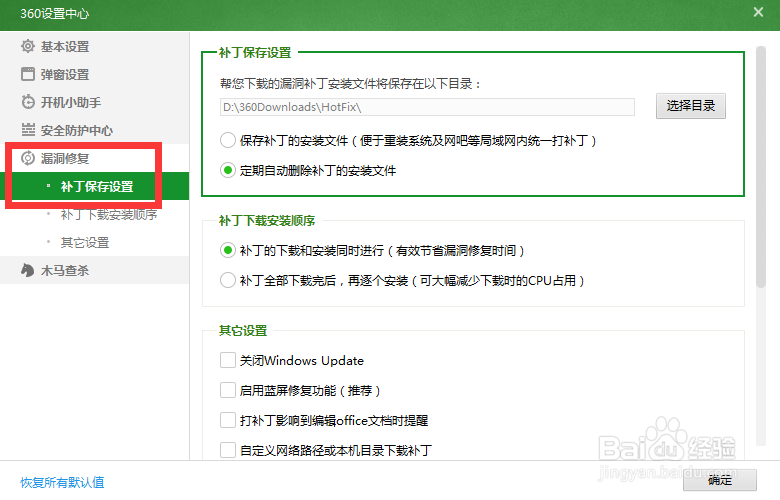Image resolution: width=780 pixels, height=500 pixels.
Task: Enable 启用蓝屏修复功能 checkbox
Action: [228, 390]
